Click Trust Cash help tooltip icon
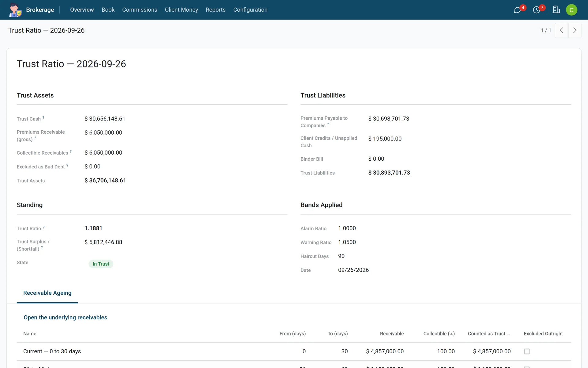Viewport: 588px width, 368px height. click(43, 117)
